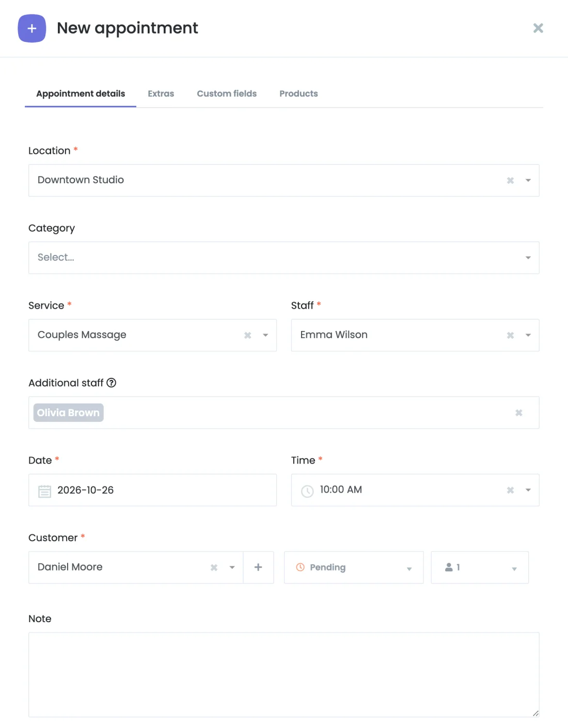Switch to the Extras tab

tap(161, 93)
